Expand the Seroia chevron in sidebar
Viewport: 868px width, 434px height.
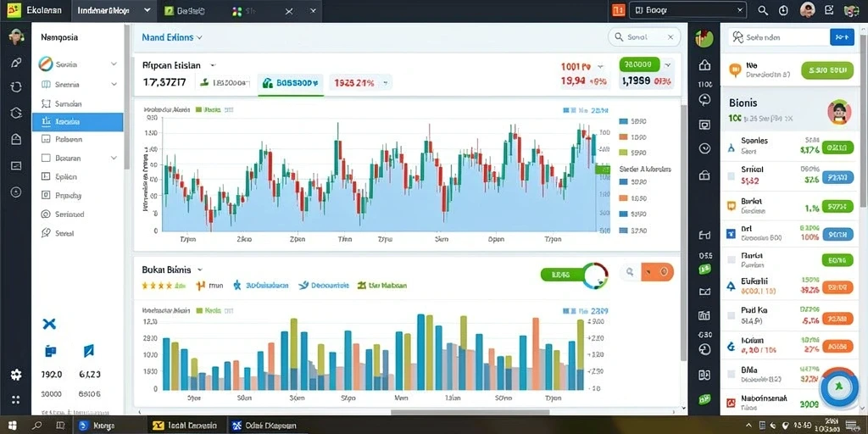[114, 64]
